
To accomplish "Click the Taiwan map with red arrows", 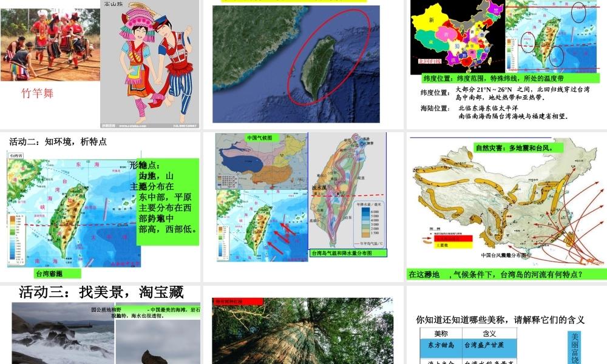I will coord(262,226).
